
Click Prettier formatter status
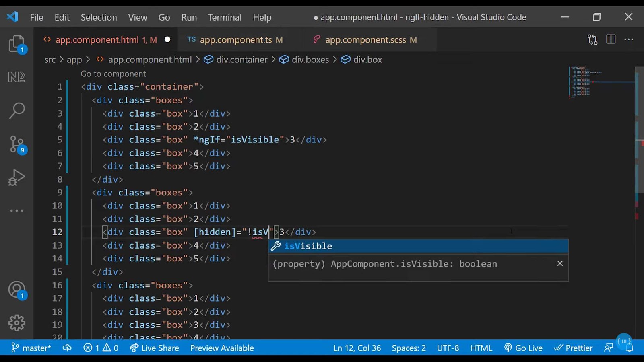click(573, 348)
